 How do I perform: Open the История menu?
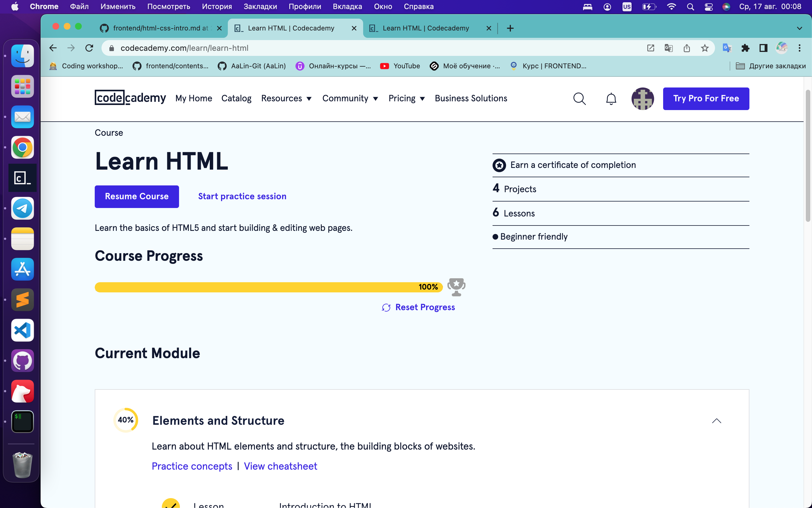pos(217,6)
